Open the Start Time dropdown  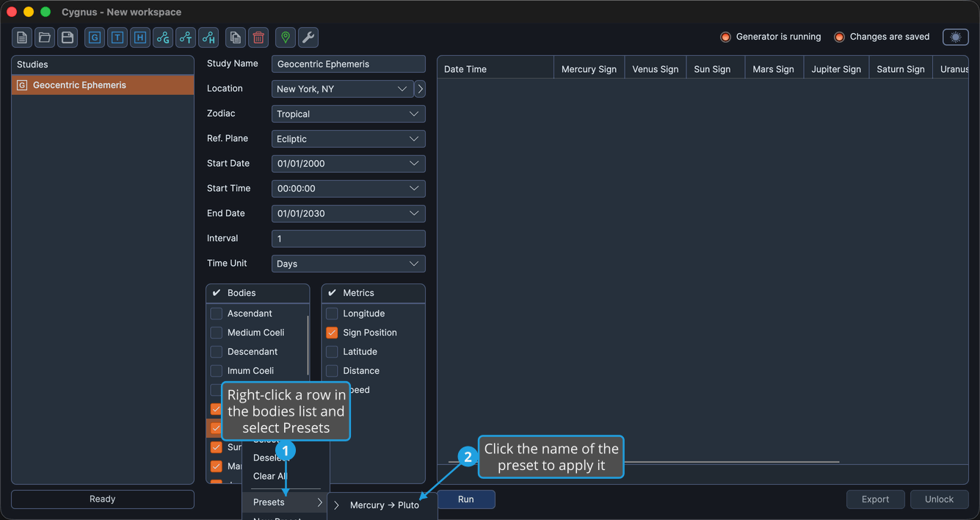pyautogui.click(x=349, y=189)
